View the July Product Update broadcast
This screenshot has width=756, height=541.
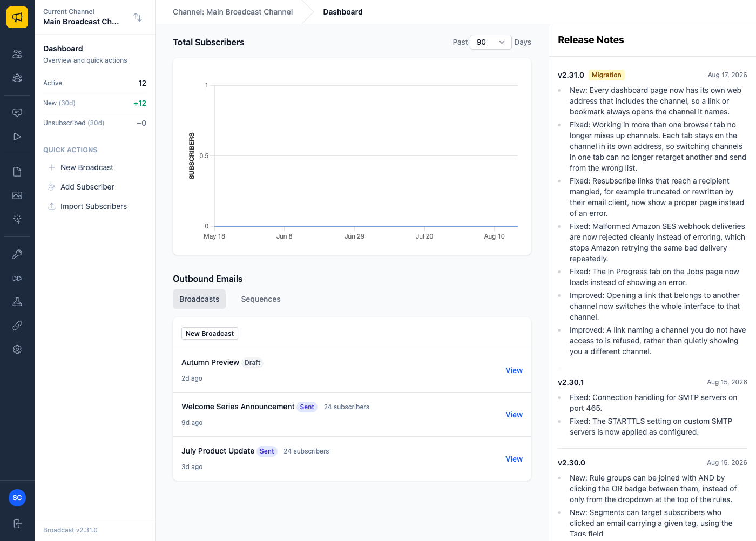[514, 459]
